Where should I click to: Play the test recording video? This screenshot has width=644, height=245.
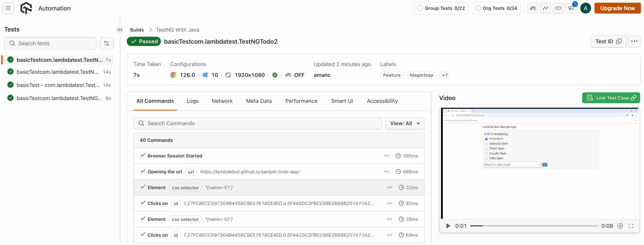click(x=448, y=226)
